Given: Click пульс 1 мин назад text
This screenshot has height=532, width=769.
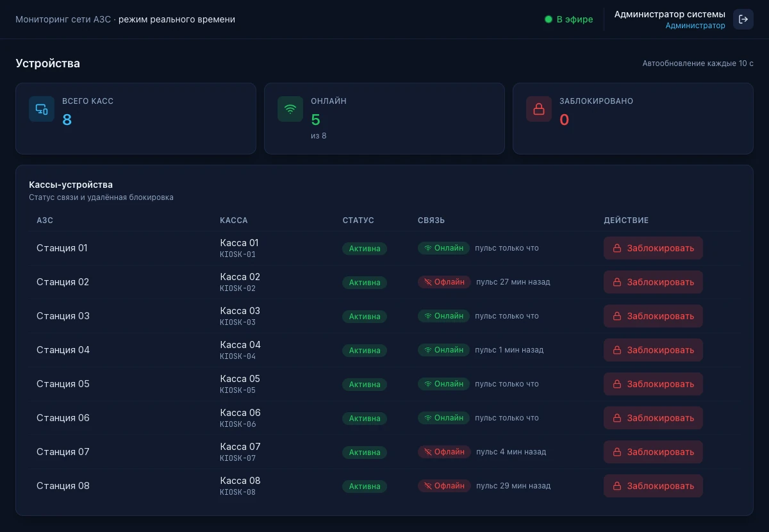Looking at the screenshot, I should pos(509,350).
